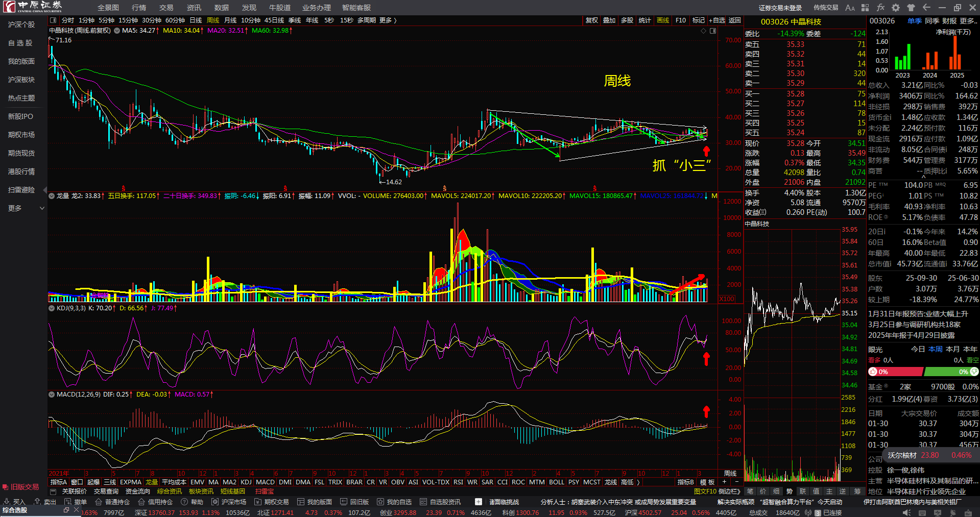980x517 pixels.
Task: Toggle the 标记 marker option
Action: [x=698, y=20]
